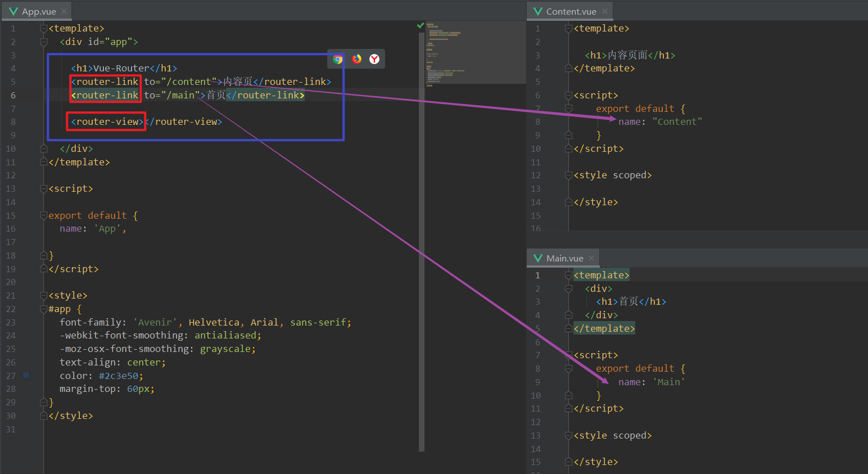The width and height of the screenshot is (868, 474).
Task: Switch to the Content.vue tab
Action: [x=571, y=11]
